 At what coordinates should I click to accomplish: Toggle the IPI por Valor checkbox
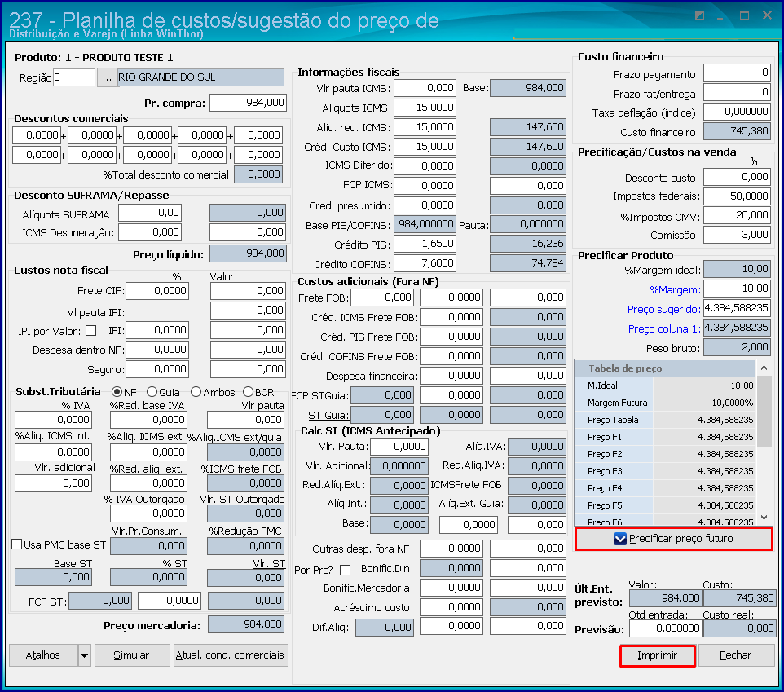(91, 330)
